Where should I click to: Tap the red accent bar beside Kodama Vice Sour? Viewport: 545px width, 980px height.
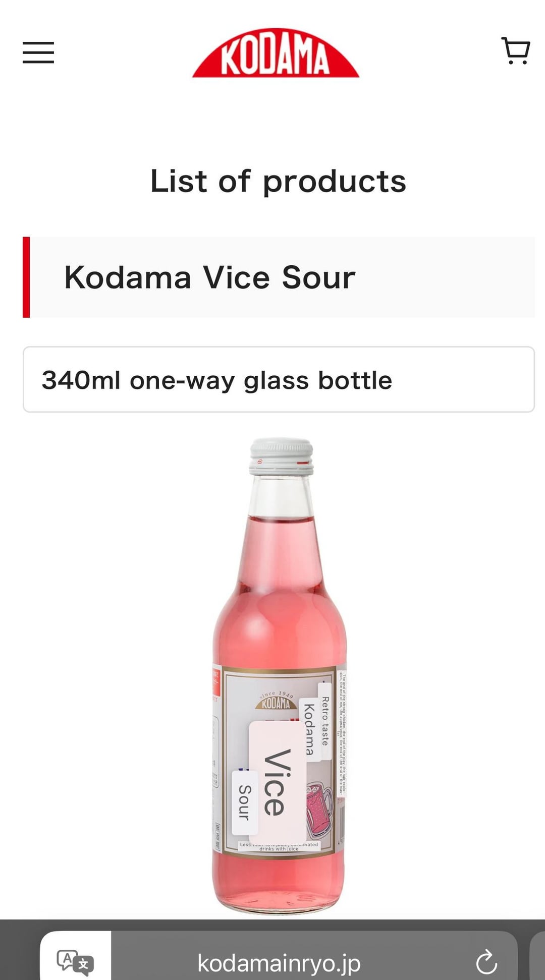tap(26, 277)
